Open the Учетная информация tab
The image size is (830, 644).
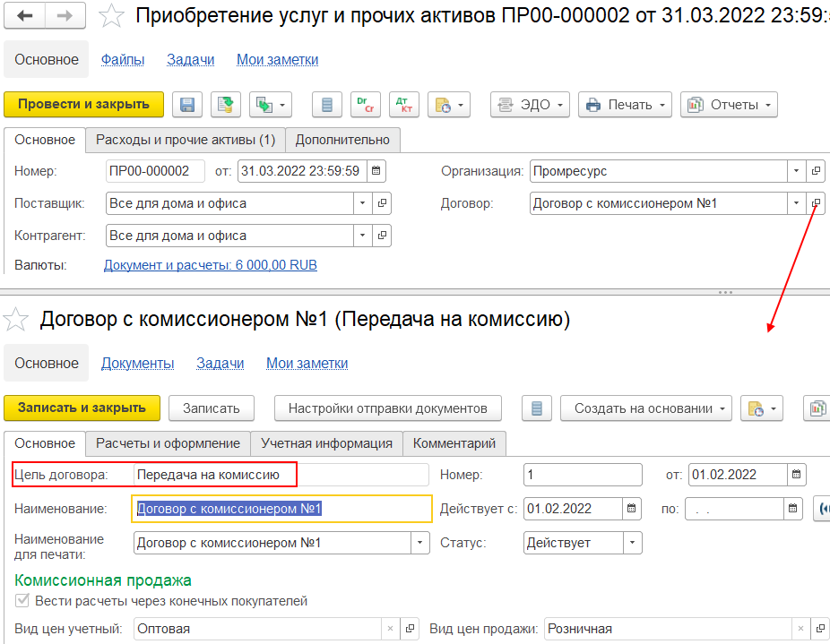point(326,443)
